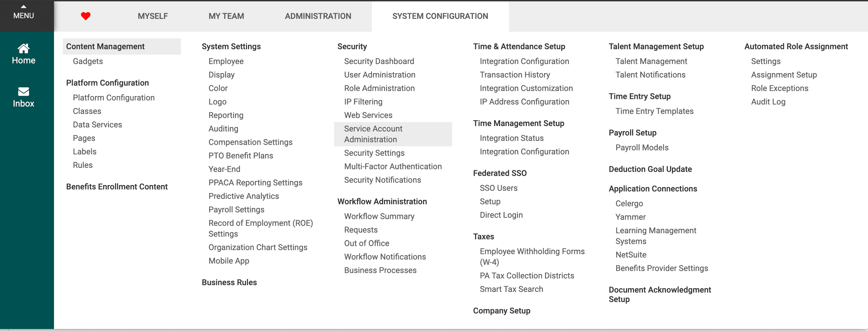The image size is (868, 331).
Task: View the Workflow Summary
Action: click(379, 216)
